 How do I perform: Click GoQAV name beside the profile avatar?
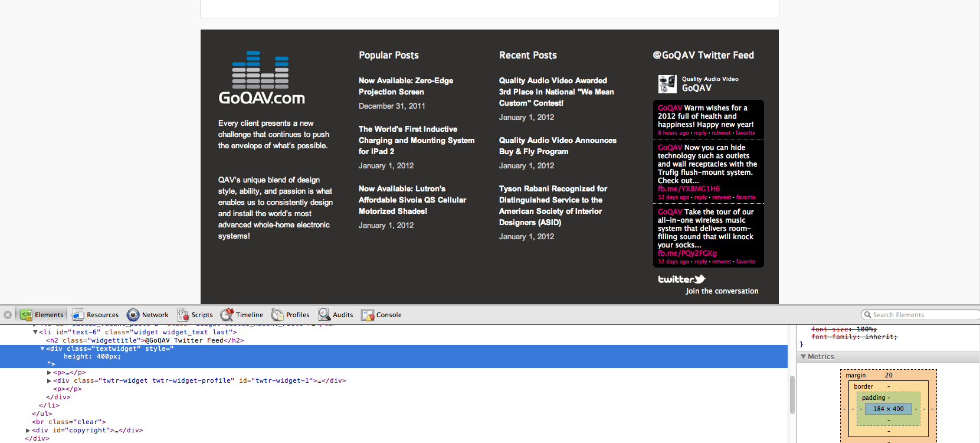[697, 88]
